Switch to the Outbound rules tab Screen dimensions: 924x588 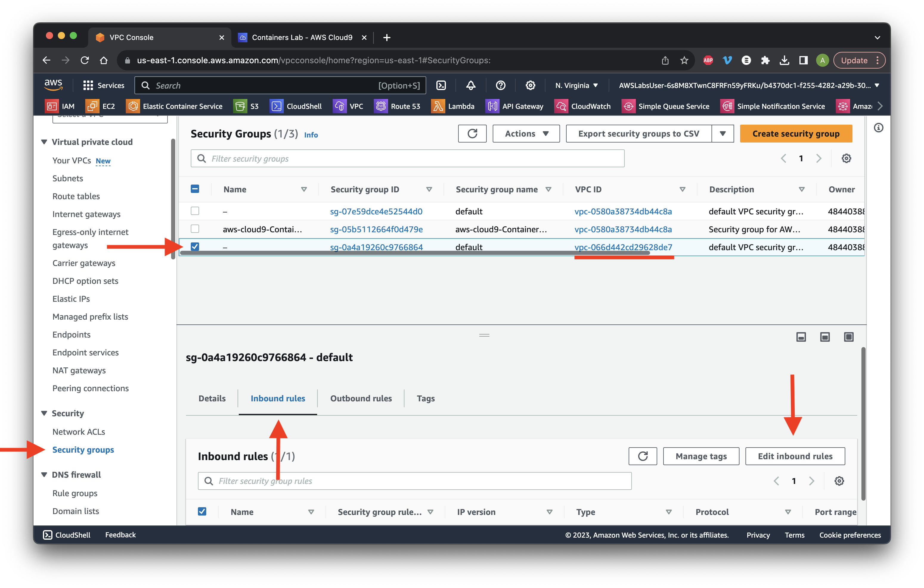361,398
